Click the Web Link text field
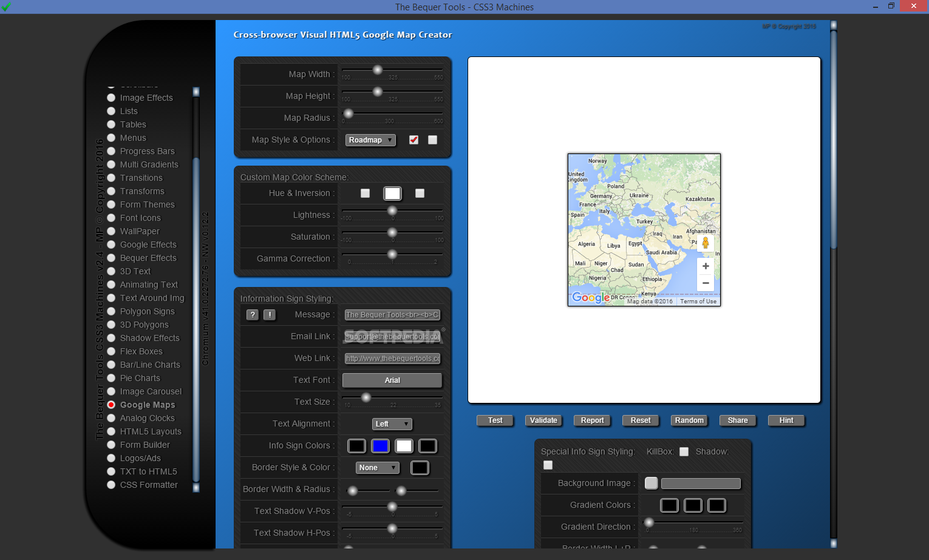This screenshot has width=929, height=560. point(392,359)
